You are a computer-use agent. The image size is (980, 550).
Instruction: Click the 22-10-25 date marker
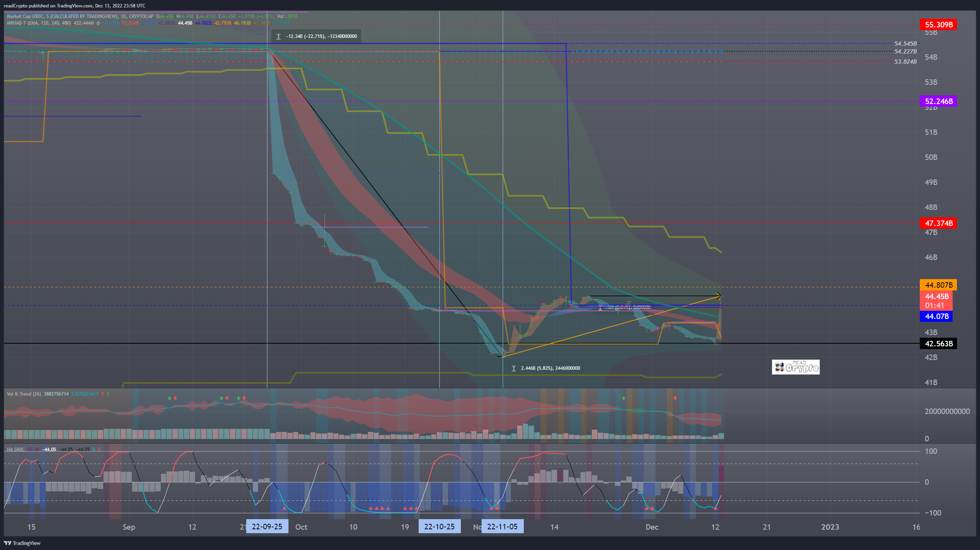coord(439,527)
